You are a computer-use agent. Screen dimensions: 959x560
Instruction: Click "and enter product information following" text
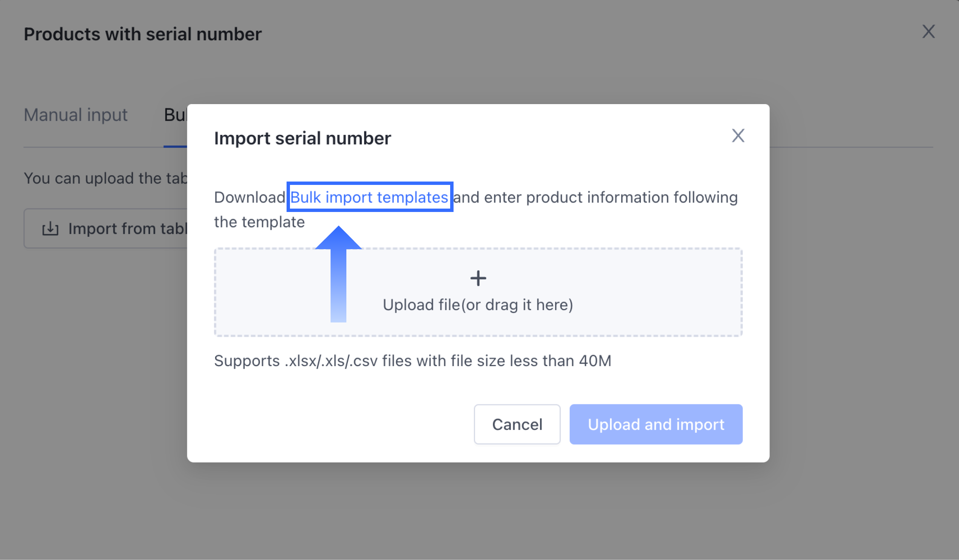point(596,197)
